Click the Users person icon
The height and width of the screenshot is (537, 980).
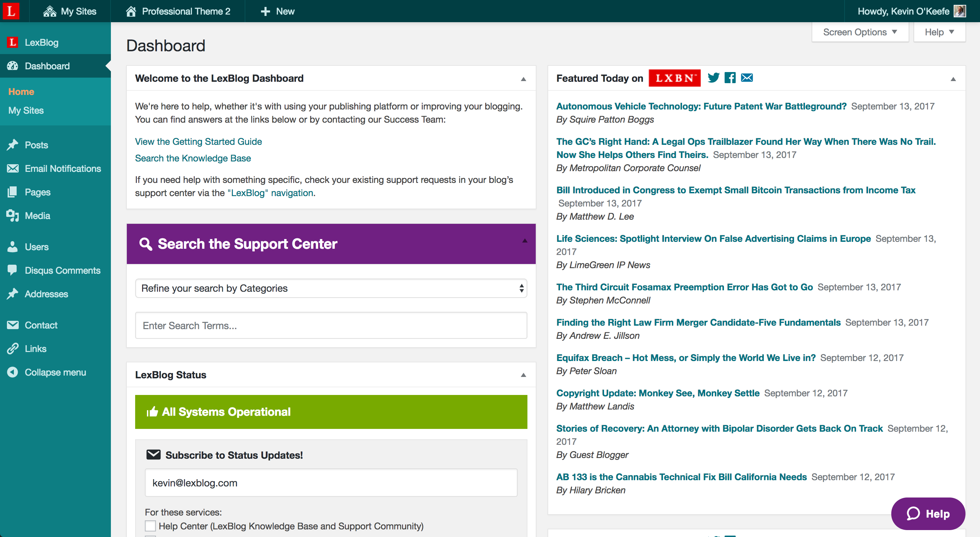(12, 247)
